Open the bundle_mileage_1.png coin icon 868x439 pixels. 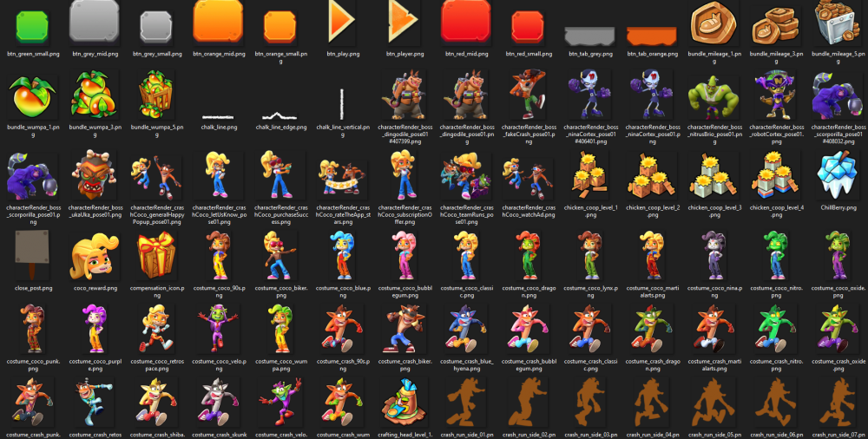tap(713, 23)
